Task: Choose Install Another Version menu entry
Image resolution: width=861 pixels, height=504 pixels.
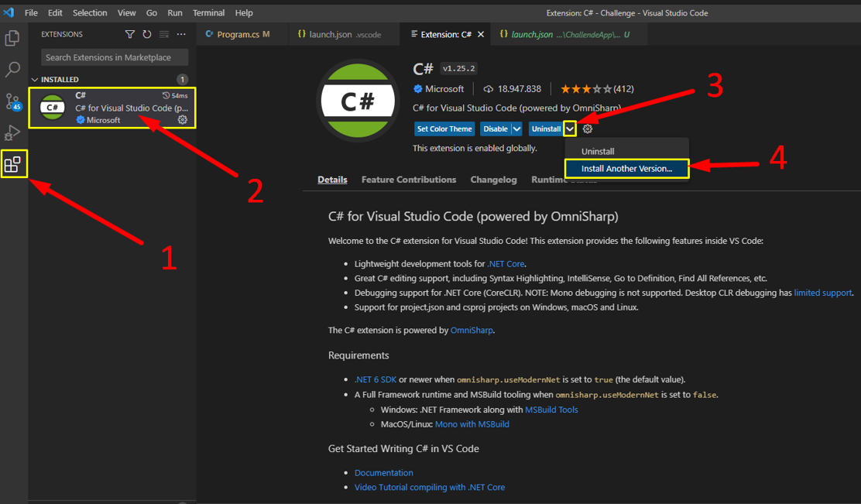Action: 626,168
